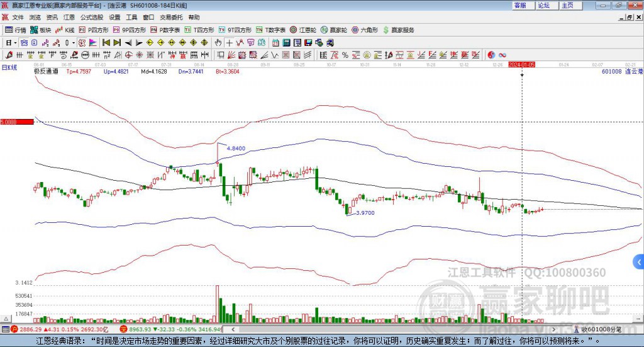
Task: Open the 赢家轮 wheel tool
Action: pyautogui.click(x=334, y=30)
